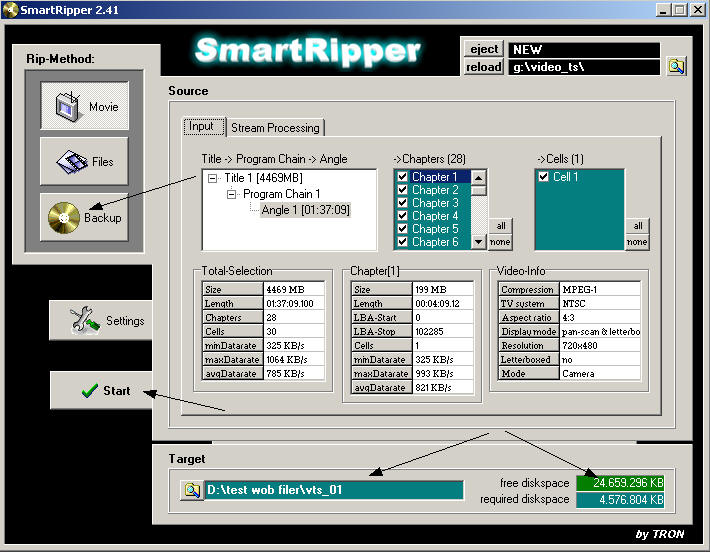The image size is (710, 552).
Task: Click the free diskspace value 24.659.296 KB
Action: [620, 483]
